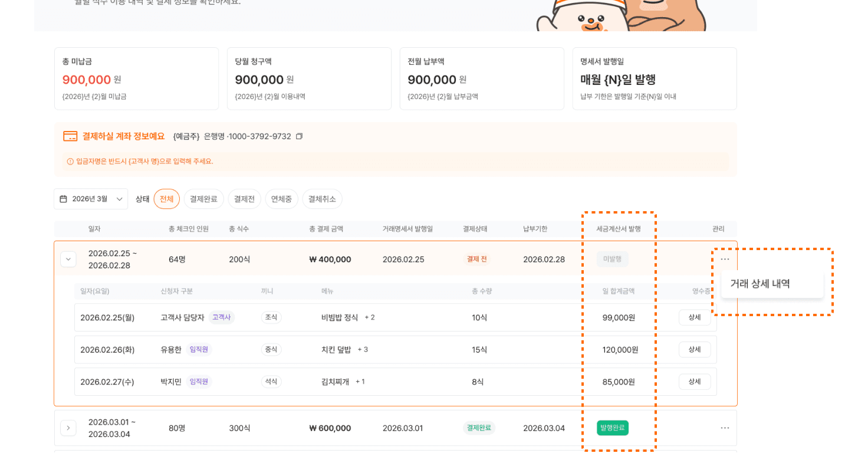Click the 세금계산서 발행 column header
Viewport: 868px width, 453px height.
(x=618, y=229)
